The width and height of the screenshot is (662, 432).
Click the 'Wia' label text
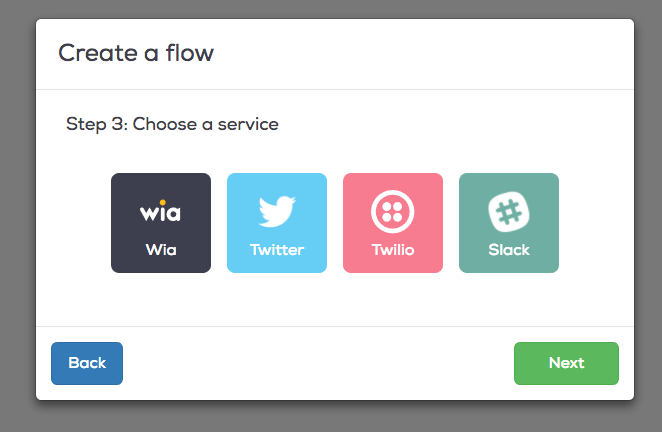(161, 250)
